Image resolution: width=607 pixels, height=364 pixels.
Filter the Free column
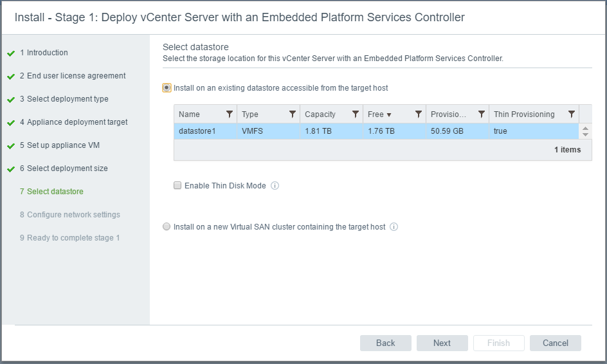click(x=419, y=114)
